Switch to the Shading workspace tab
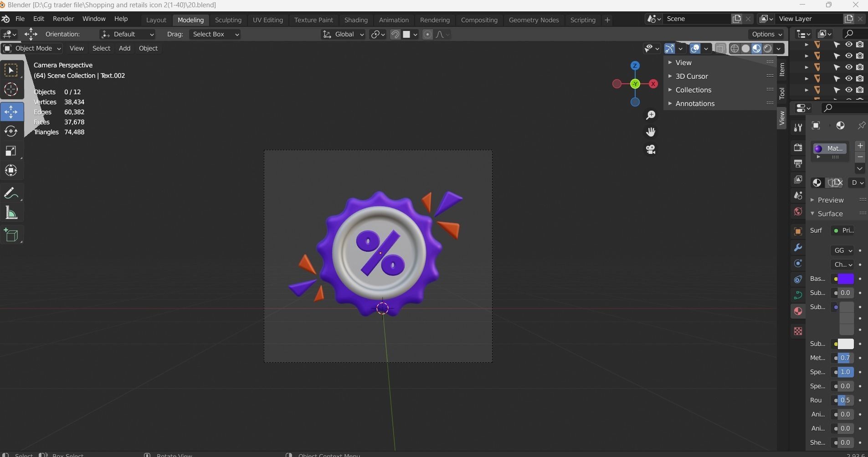This screenshot has width=868, height=457. 356,20
